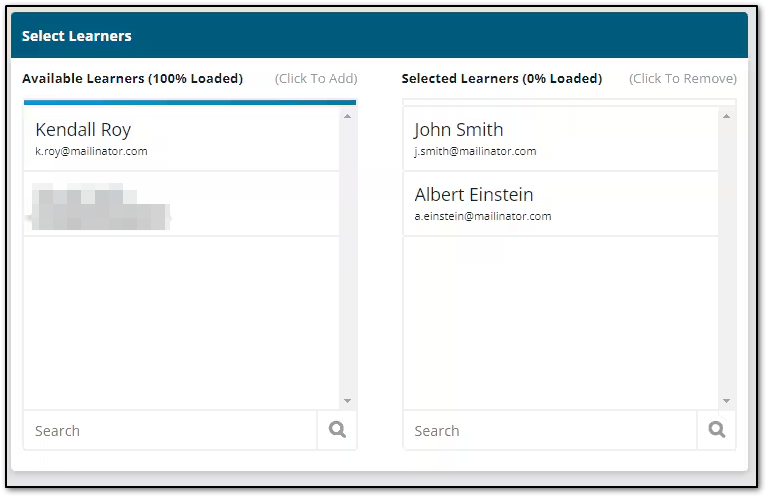Click the magnifier icon under Available Learners
The height and width of the screenshot is (497, 767).
pos(337,430)
